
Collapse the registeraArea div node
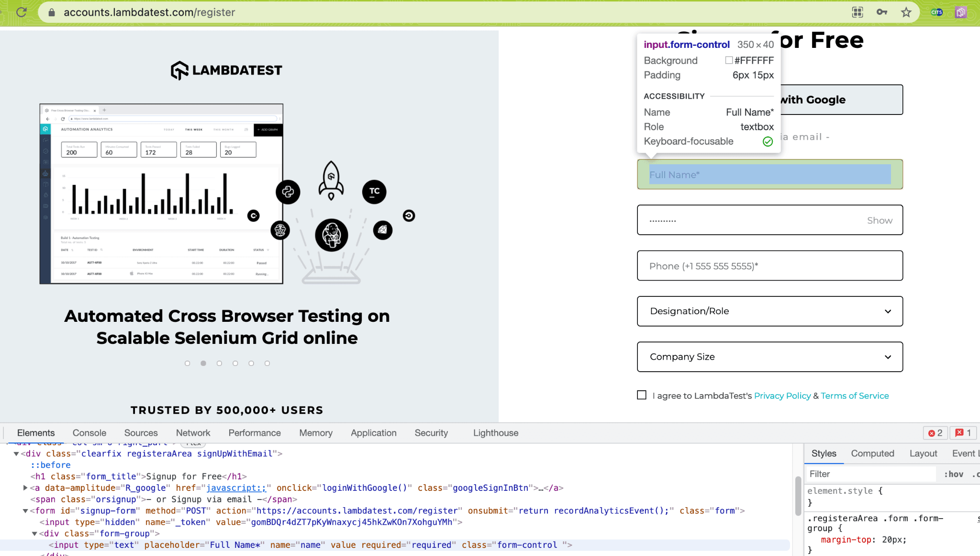click(x=16, y=454)
